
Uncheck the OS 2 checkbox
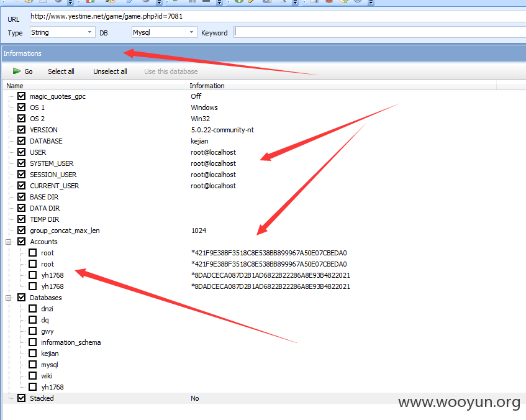22,118
